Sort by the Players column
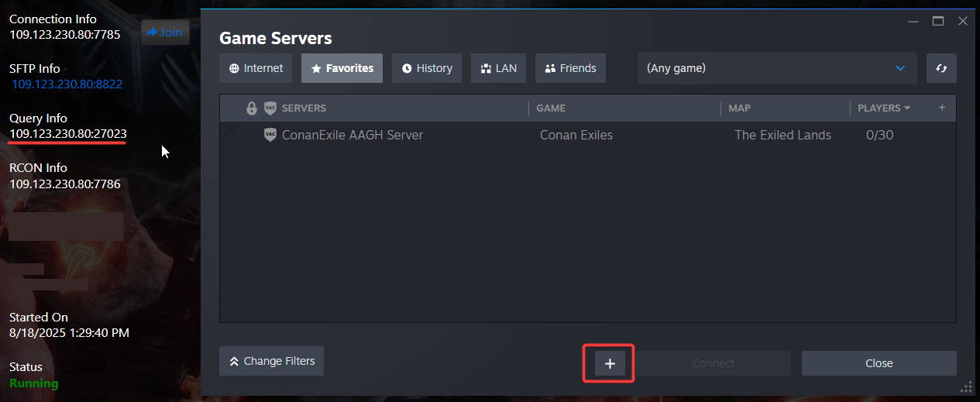 tap(884, 108)
